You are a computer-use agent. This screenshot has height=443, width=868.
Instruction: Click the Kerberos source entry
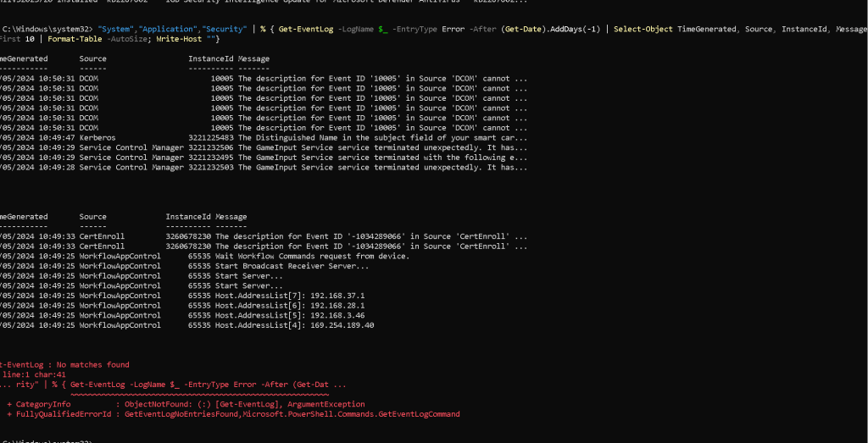tap(97, 138)
